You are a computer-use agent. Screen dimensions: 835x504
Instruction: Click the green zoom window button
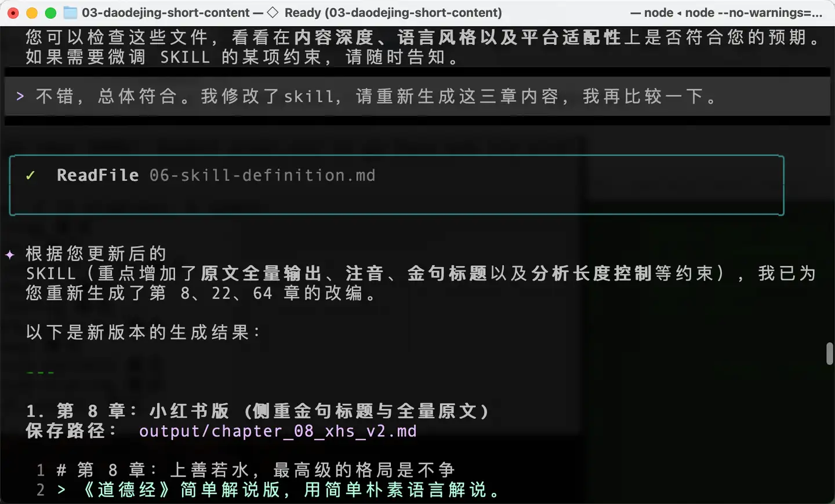pos(50,13)
